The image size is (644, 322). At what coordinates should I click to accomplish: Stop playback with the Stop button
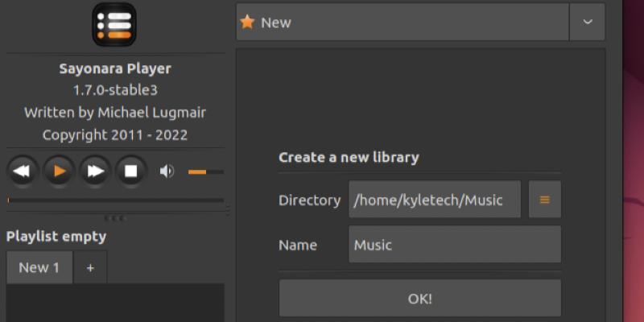point(131,171)
